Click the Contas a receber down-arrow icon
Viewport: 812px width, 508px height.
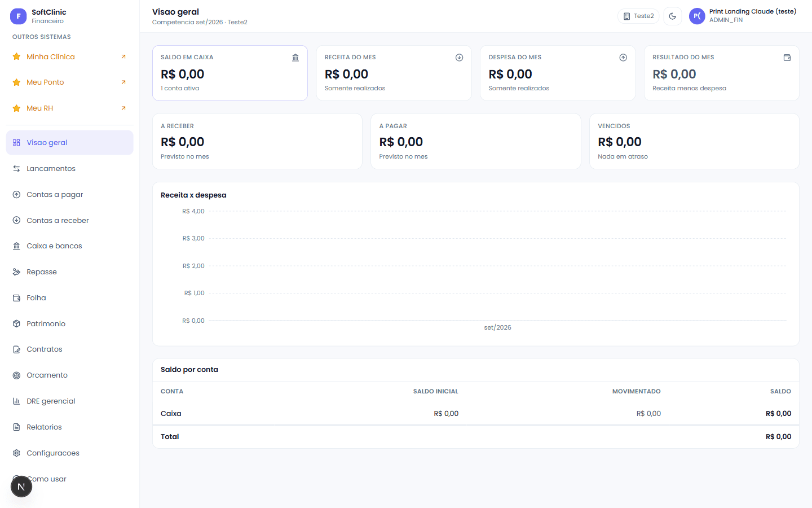pos(16,220)
